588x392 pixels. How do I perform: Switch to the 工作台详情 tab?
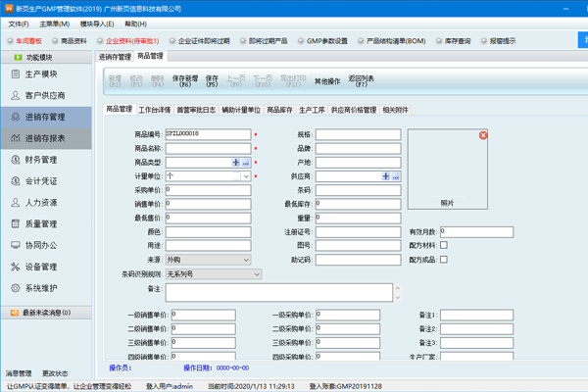pos(155,110)
